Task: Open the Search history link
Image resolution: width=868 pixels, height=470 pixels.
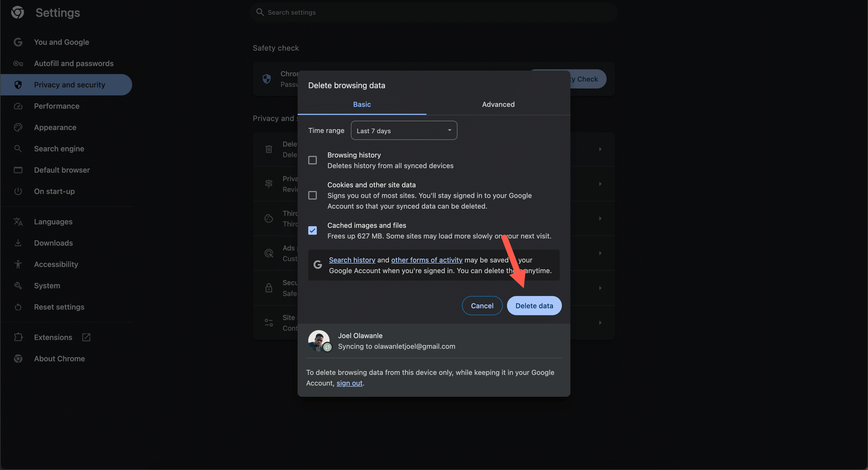Action: [352, 260]
